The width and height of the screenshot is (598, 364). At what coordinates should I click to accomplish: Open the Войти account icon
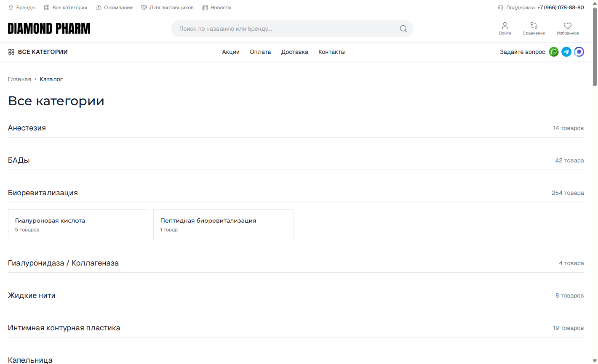(x=505, y=29)
